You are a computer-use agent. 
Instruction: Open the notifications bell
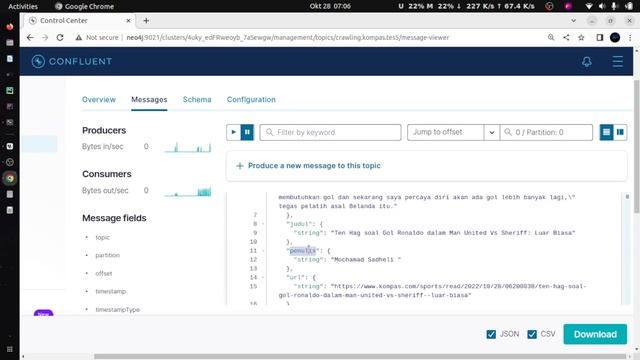587,62
